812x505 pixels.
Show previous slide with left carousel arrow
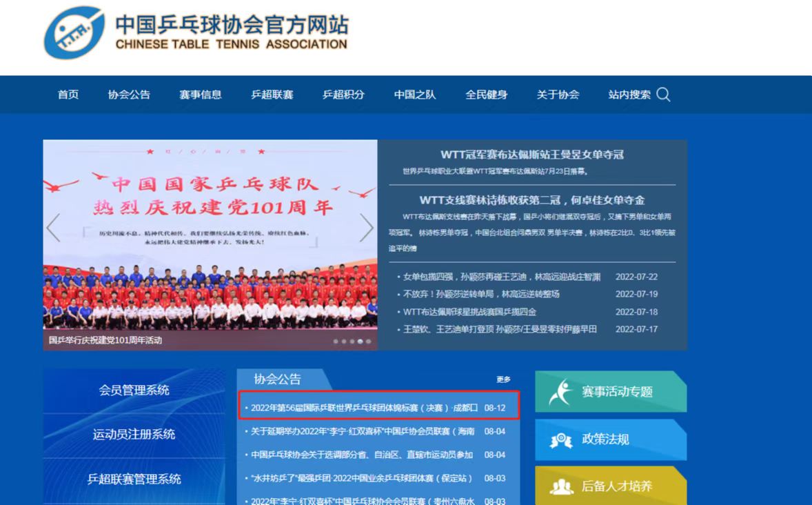pos(53,228)
